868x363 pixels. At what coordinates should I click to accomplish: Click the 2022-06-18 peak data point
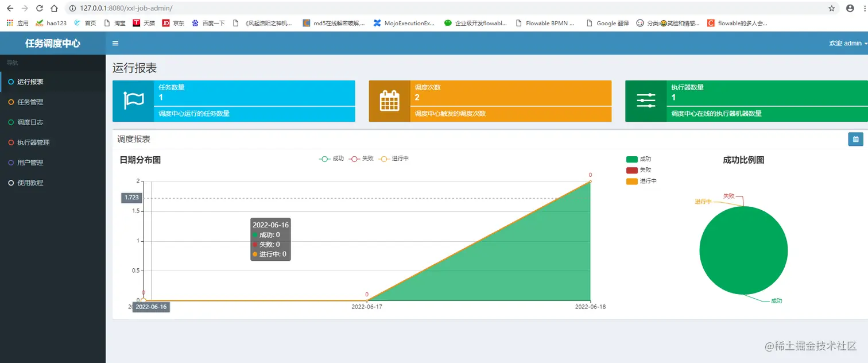[590, 181]
